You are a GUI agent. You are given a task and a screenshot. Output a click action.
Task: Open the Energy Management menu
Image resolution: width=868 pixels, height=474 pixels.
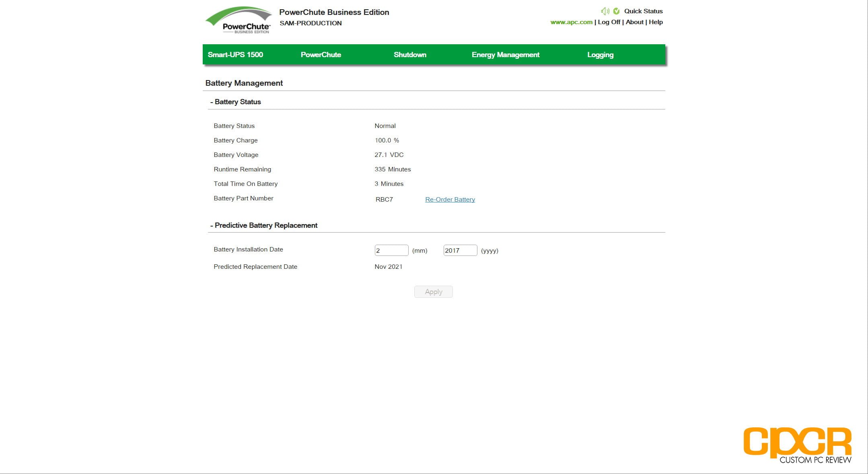506,55
